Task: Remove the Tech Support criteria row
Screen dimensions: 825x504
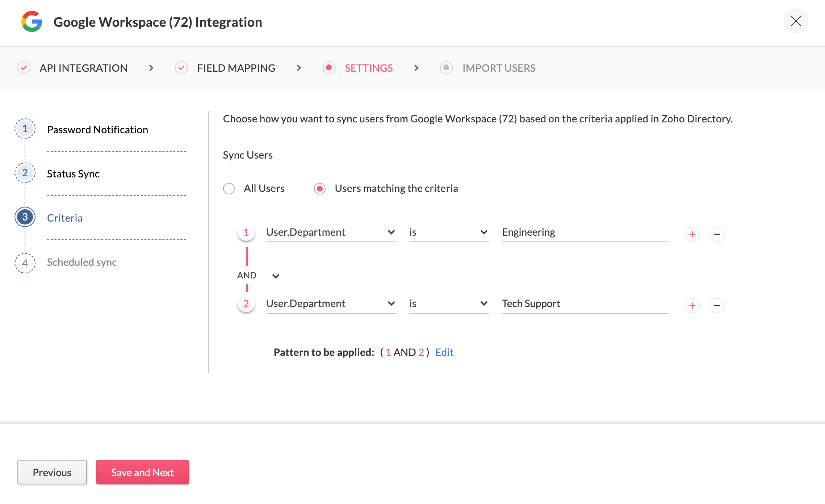Action: pyautogui.click(x=717, y=306)
